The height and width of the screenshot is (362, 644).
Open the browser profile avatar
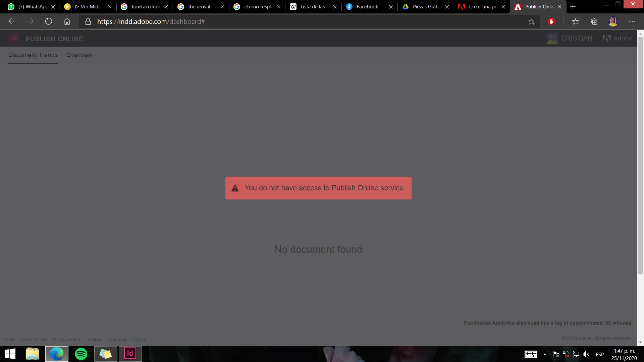613,21
